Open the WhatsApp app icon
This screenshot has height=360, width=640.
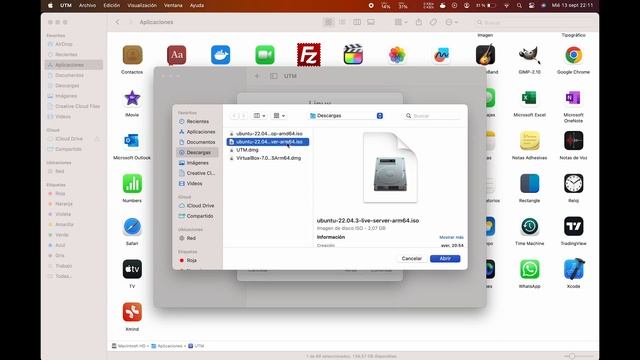529,269
